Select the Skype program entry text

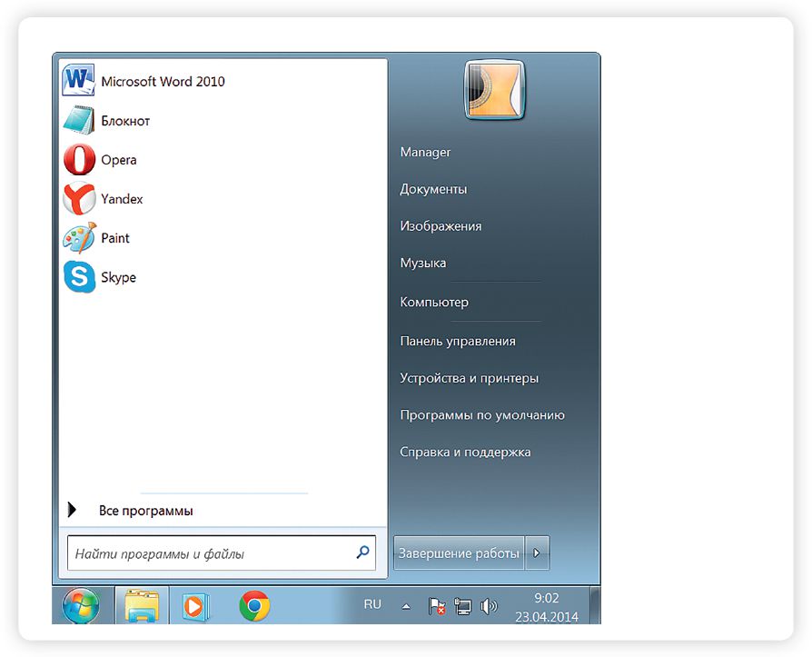pyautogui.click(x=119, y=277)
